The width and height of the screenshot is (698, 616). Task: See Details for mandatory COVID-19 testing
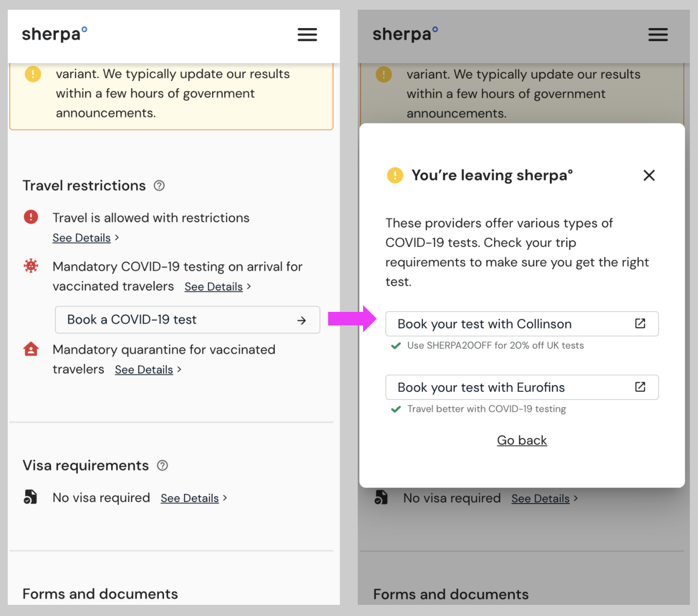point(214,287)
